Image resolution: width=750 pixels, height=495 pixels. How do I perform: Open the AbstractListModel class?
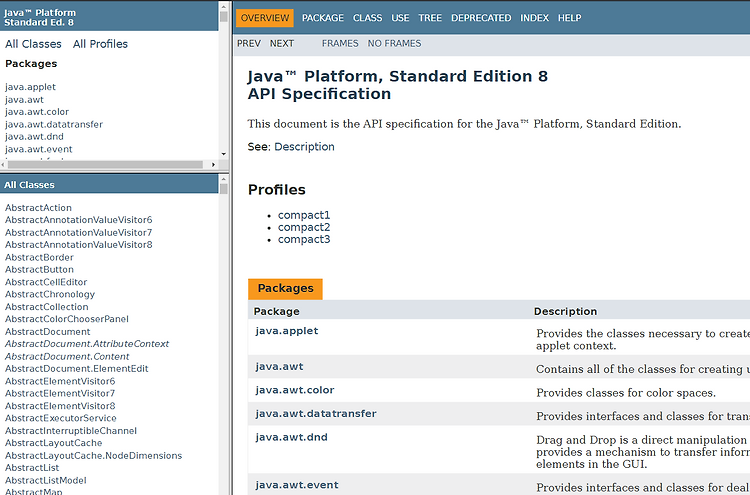click(x=45, y=480)
